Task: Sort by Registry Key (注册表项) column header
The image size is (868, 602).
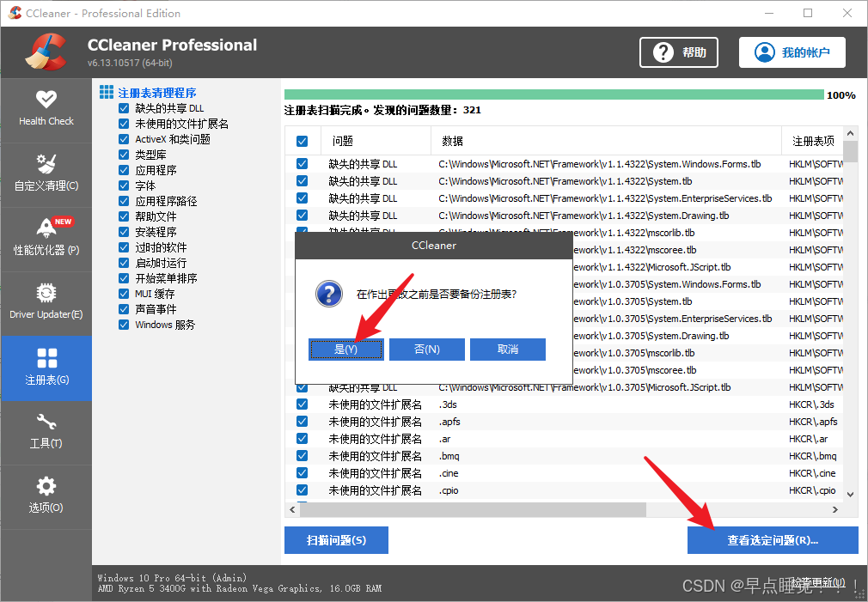Action: click(812, 141)
